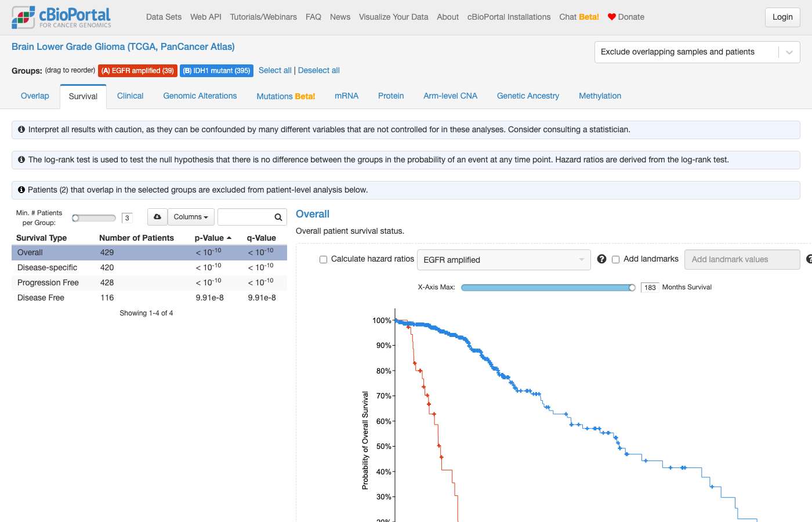Image resolution: width=812 pixels, height=522 pixels.
Task: Switch to the Overlap tab
Action: (x=35, y=96)
